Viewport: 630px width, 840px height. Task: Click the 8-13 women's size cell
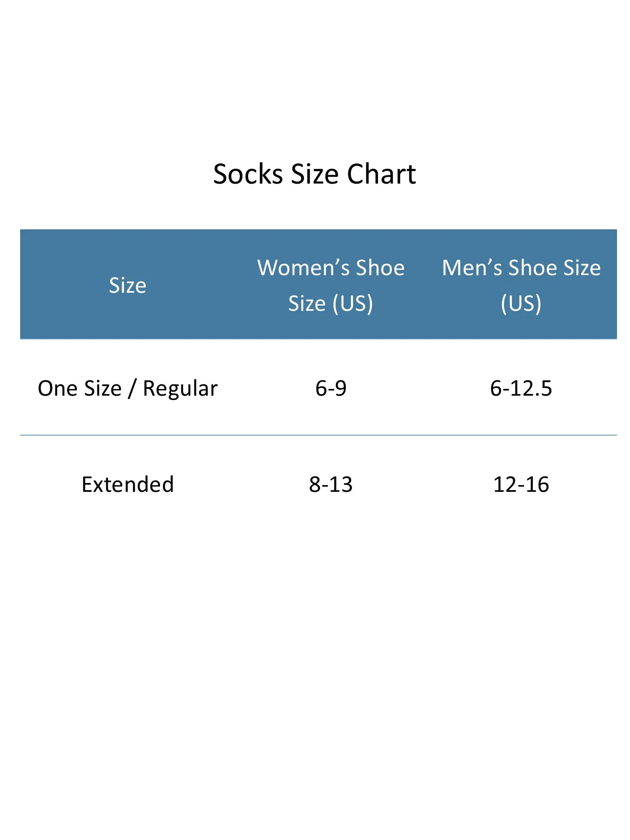[x=331, y=484]
